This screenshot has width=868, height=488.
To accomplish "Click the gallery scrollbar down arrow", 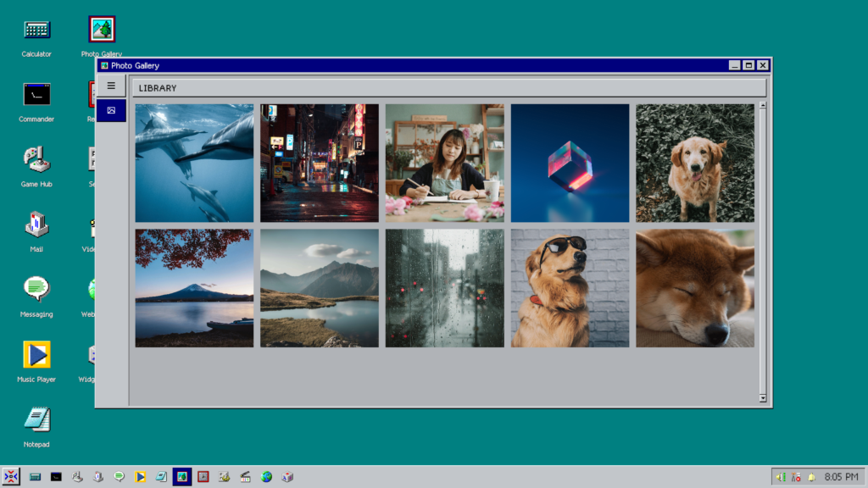I will coord(761,396).
